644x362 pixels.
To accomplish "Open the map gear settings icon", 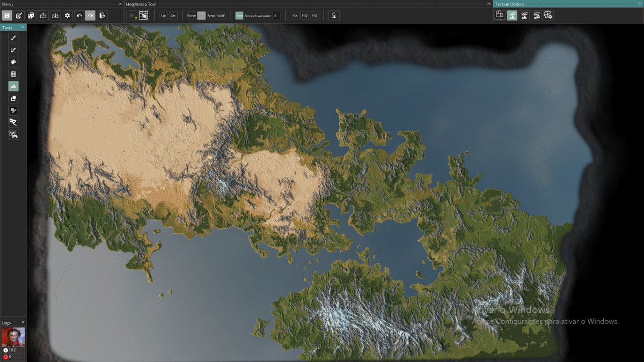I will 548,16.
